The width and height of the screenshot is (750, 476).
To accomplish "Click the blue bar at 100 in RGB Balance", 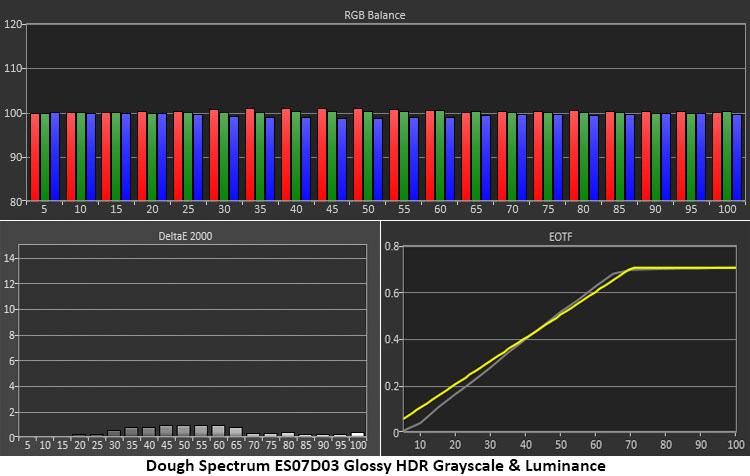I will (x=737, y=157).
